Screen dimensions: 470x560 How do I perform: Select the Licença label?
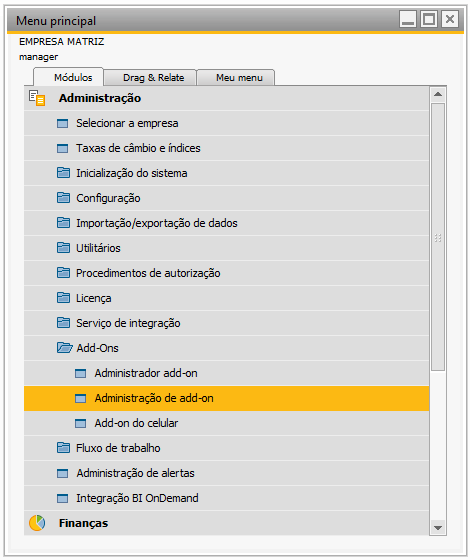tap(94, 298)
